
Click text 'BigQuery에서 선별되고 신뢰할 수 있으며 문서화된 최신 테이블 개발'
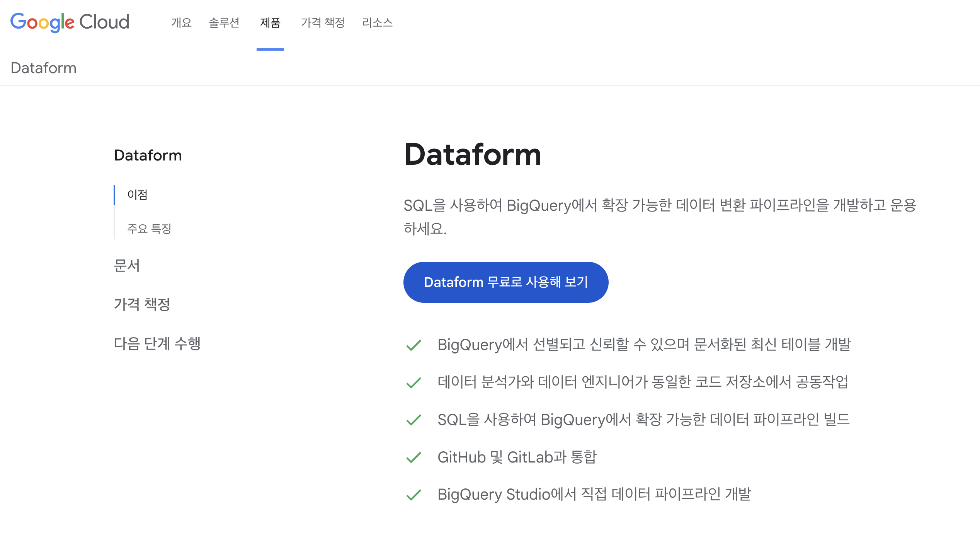click(644, 344)
